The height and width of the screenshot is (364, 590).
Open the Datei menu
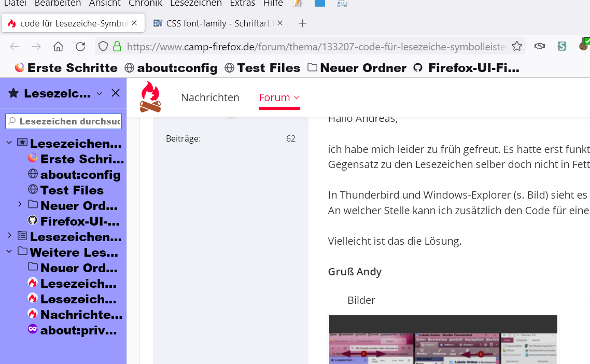(15, 4)
